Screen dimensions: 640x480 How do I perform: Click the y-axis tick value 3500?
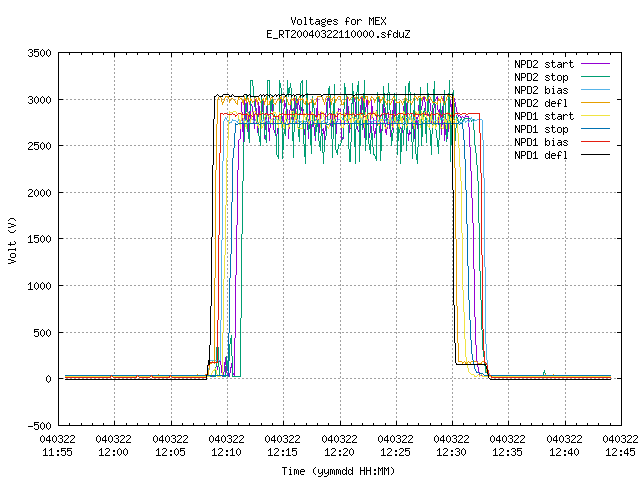(40, 53)
